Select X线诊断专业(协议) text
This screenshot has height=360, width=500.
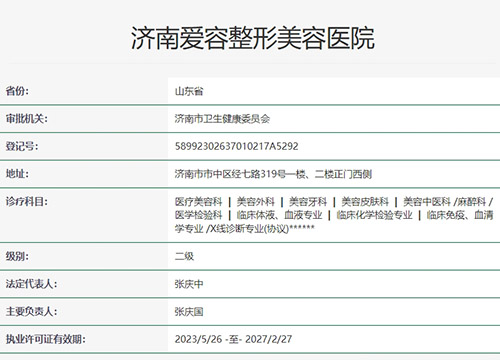[249, 229]
